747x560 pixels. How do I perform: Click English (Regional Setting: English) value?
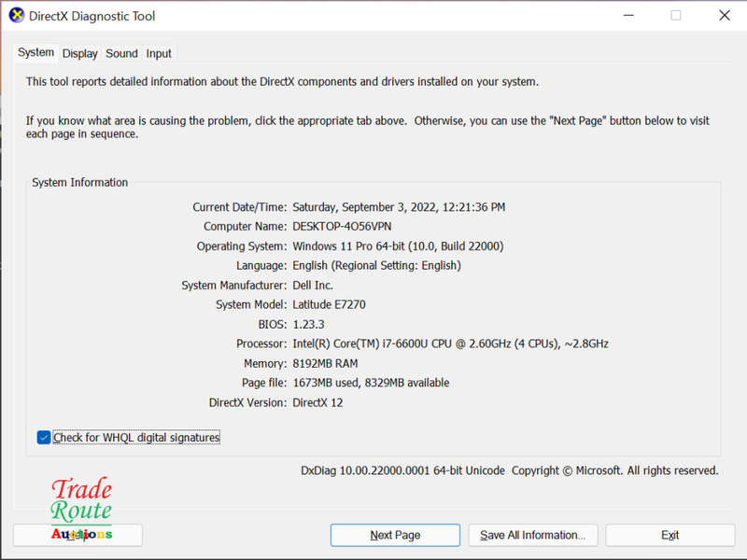377,265
